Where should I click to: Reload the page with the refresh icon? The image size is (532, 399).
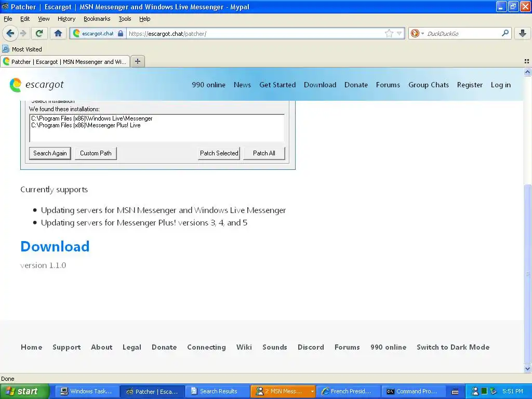(39, 33)
